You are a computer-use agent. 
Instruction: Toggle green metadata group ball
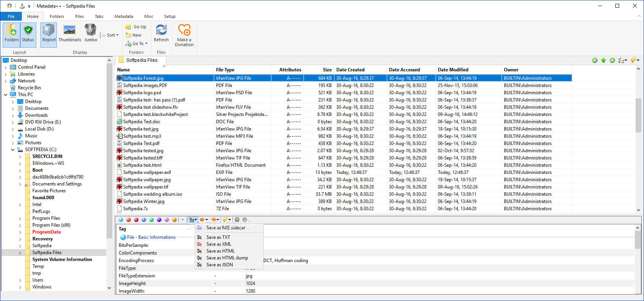coord(152,220)
